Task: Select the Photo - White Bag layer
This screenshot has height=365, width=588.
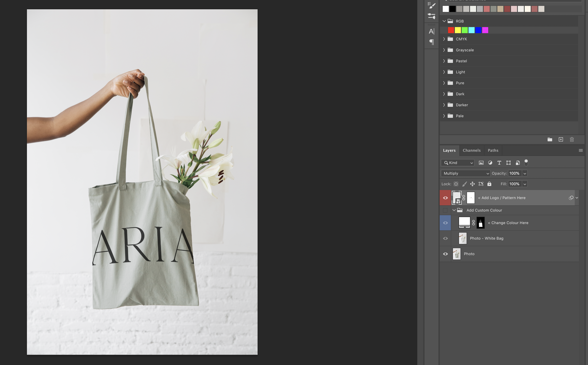Action: click(x=487, y=238)
